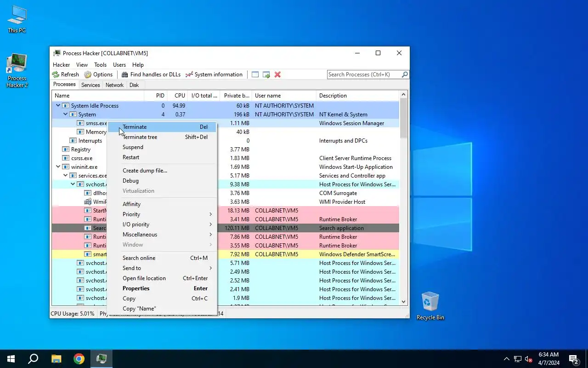588x368 pixels.
Task: Select Restart from the context menu
Action: (162, 157)
